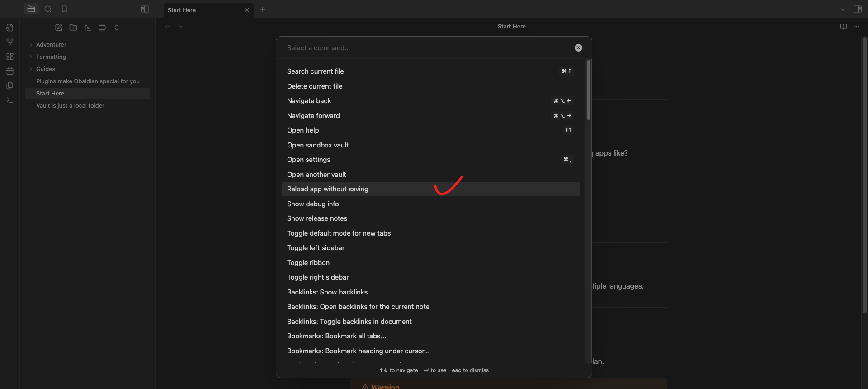
Task: Select the Show release notes command
Action: (x=430, y=218)
